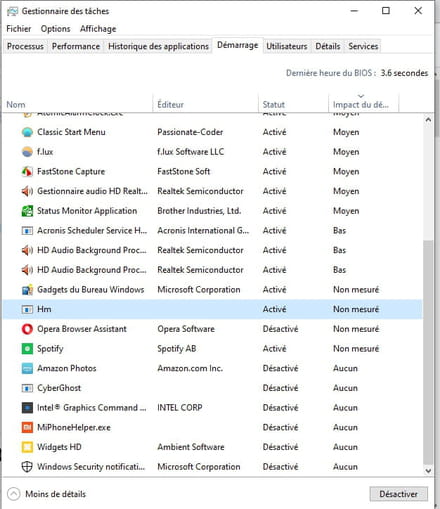This screenshot has width=440, height=509.
Task: Open the Options menu
Action: point(55,29)
